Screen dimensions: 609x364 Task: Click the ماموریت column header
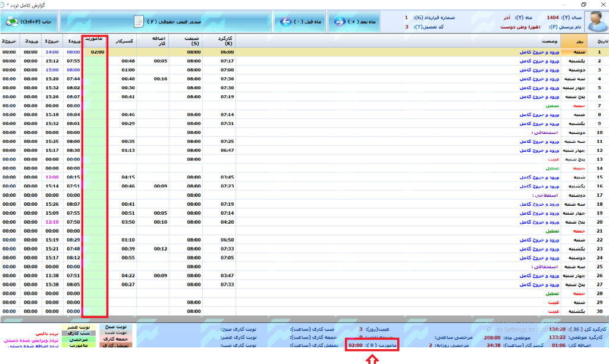coord(94,40)
